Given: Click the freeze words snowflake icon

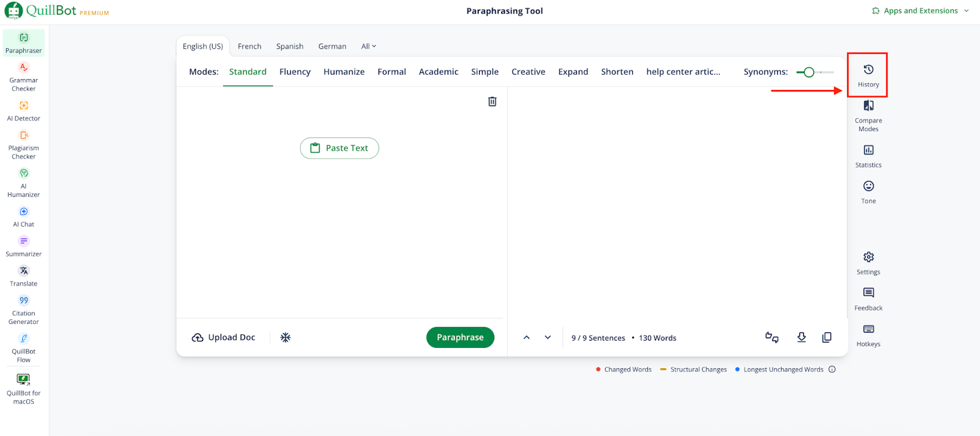Looking at the screenshot, I should (x=285, y=337).
